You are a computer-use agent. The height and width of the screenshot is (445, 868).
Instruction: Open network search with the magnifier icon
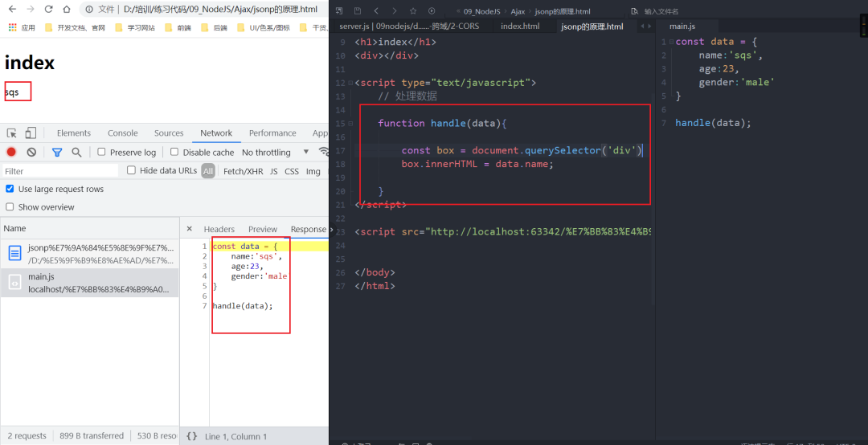coord(76,152)
